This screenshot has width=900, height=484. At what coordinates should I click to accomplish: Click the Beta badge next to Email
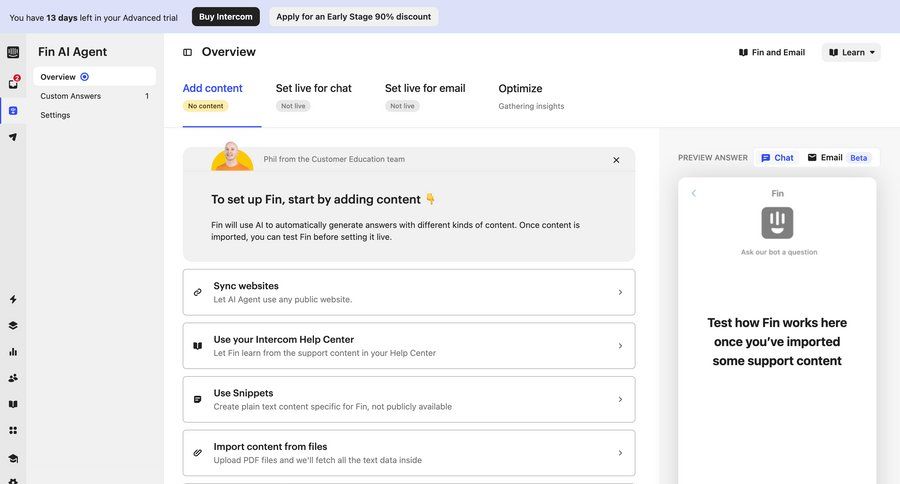(859, 158)
